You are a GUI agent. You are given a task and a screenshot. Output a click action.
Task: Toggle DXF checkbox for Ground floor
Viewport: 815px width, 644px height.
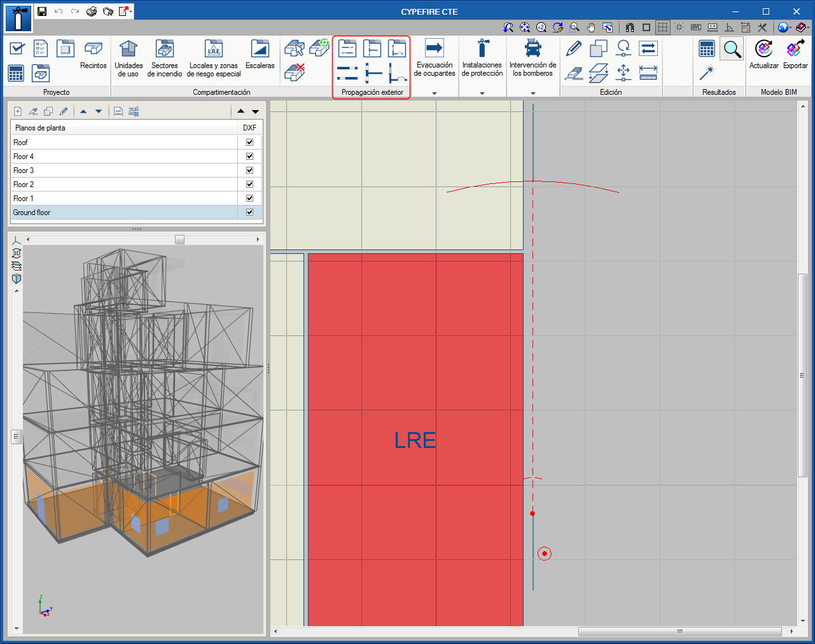click(249, 213)
